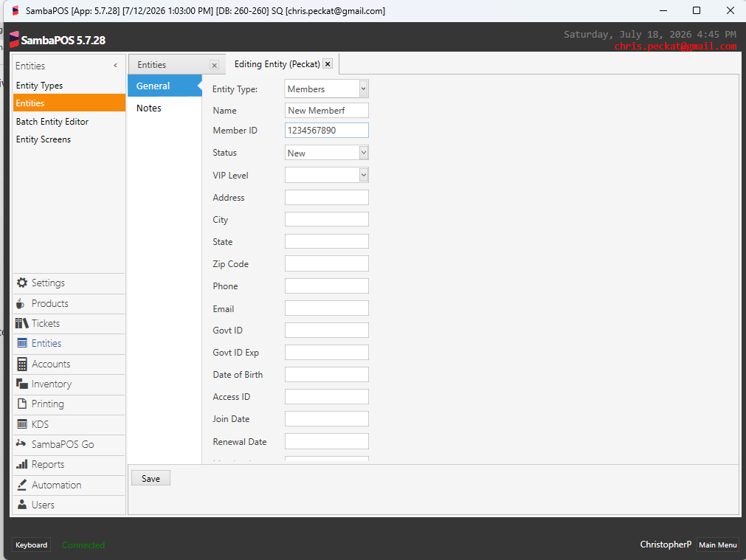Click the SambaPOS logo in header

pyautogui.click(x=14, y=40)
